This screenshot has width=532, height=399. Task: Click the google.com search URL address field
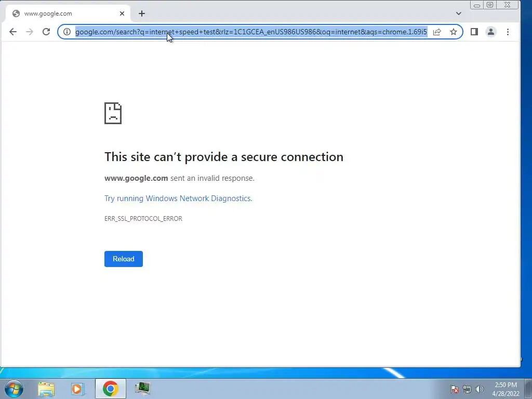pyautogui.click(x=251, y=32)
